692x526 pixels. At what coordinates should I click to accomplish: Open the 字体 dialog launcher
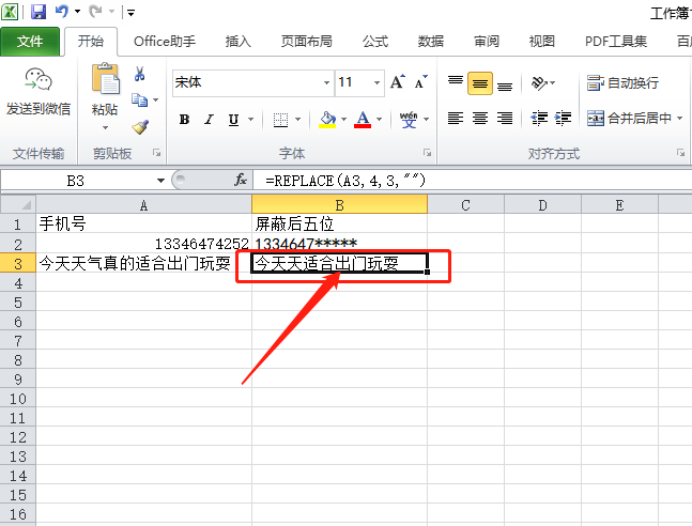pyautogui.click(x=427, y=153)
